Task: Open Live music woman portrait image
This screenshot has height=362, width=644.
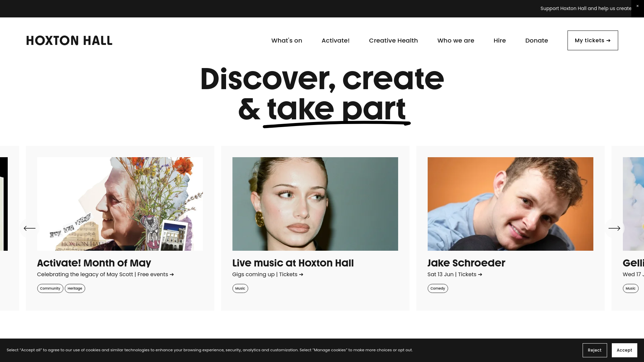Action: click(315, 204)
